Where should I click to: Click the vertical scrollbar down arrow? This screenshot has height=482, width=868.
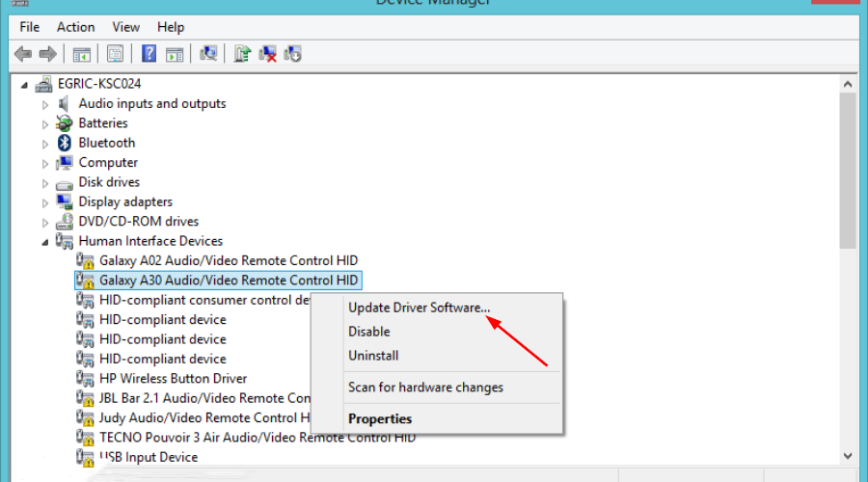point(848,456)
